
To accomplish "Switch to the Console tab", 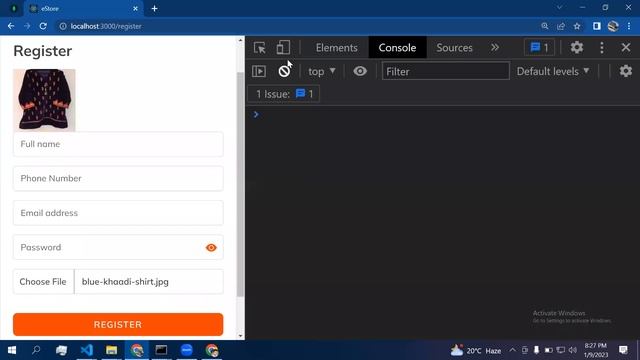I will coord(397,48).
